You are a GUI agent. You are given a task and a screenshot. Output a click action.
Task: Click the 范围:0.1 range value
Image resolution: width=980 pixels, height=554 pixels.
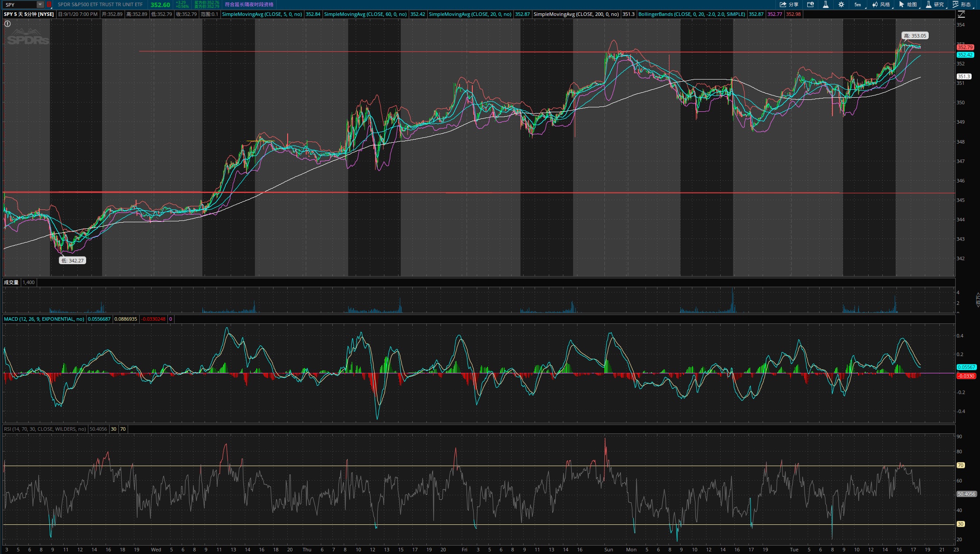click(x=209, y=14)
